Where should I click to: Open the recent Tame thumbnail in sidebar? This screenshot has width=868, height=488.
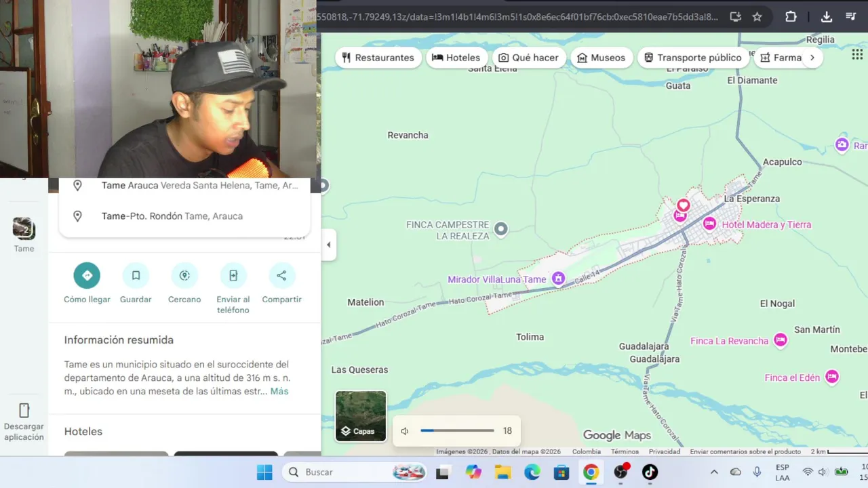tap(24, 228)
